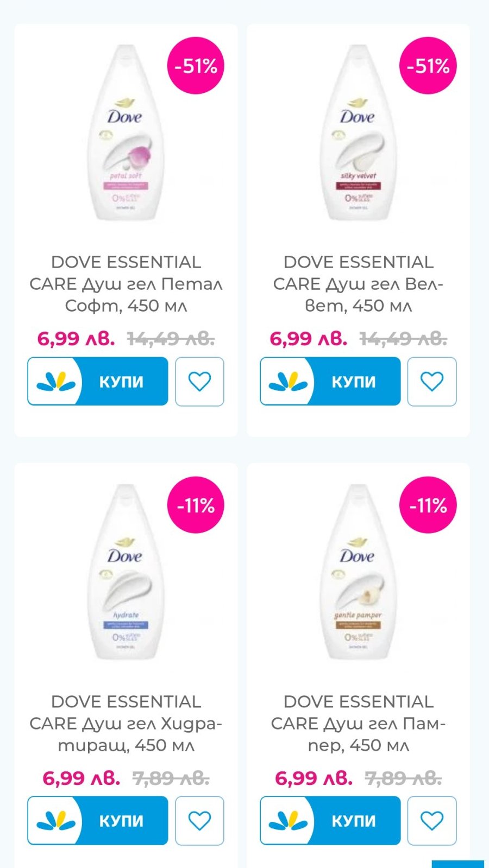Click the -51% badge on Petal Soft

196,66
